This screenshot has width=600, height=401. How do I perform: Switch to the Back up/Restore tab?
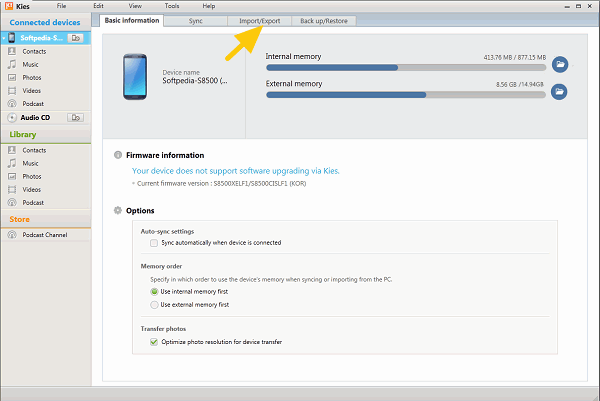tap(324, 21)
